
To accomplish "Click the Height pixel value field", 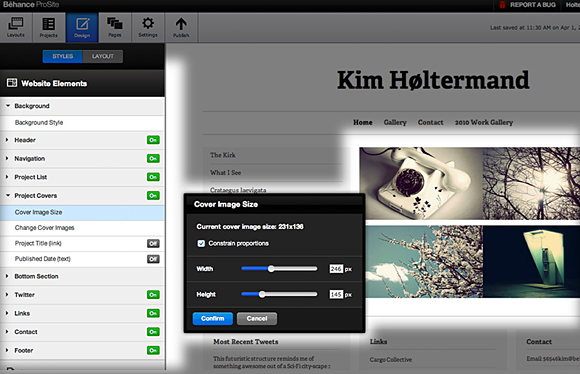I will point(336,294).
